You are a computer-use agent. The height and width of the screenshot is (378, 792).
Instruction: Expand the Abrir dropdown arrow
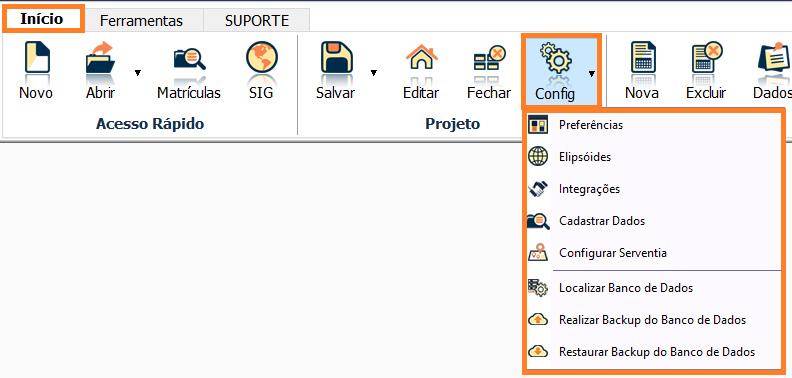(137, 73)
